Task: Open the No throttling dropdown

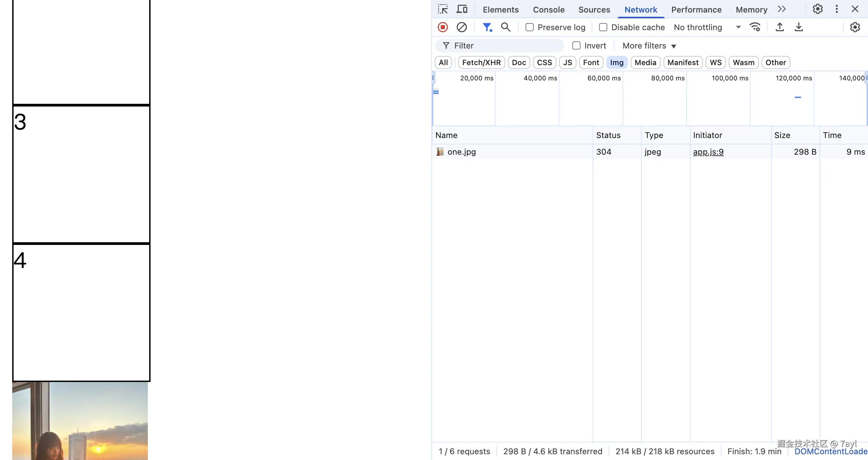Action: click(x=707, y=27)
